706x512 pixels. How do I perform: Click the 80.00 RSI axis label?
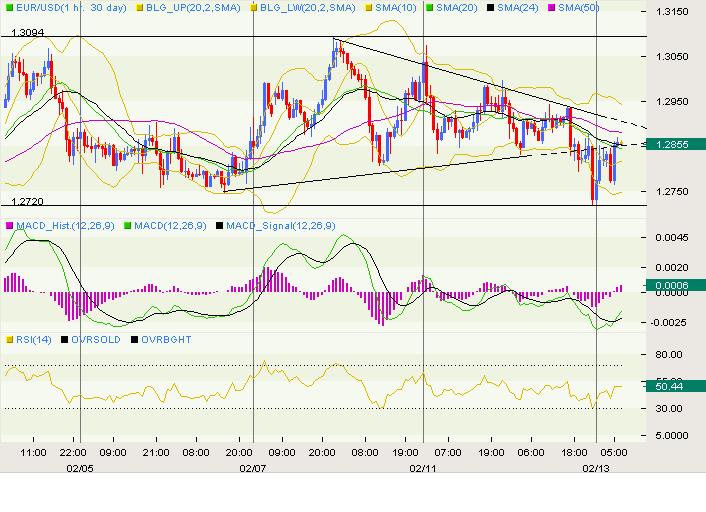click(669, 354)
